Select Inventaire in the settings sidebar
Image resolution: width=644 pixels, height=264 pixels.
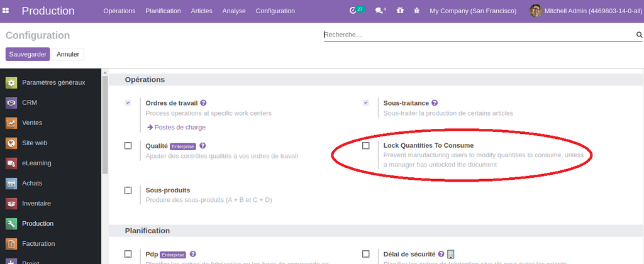coord(36,204)
